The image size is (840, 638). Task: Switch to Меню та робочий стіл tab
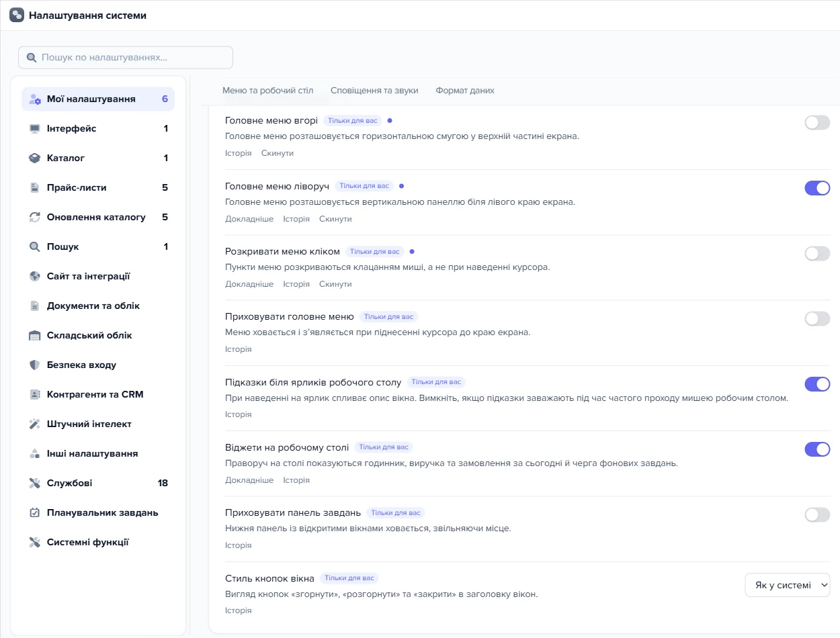[268, 91]
